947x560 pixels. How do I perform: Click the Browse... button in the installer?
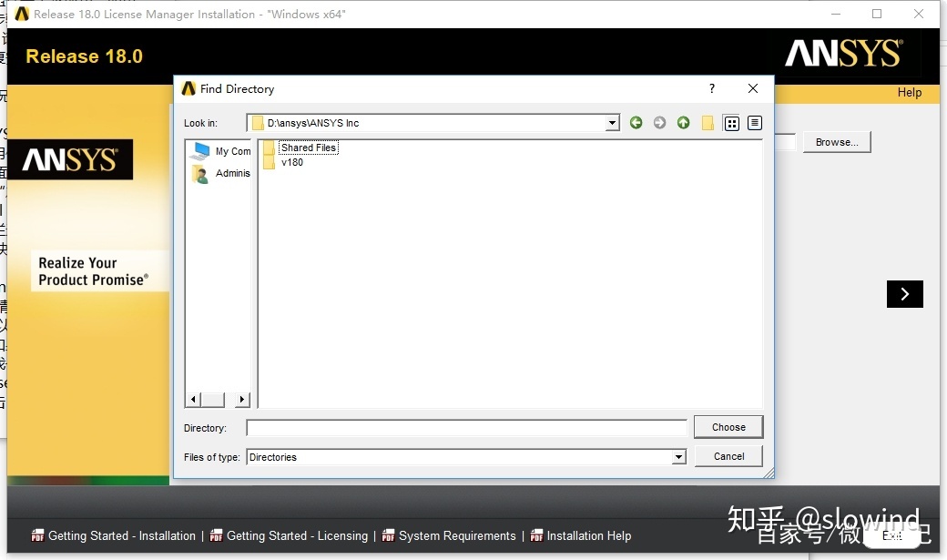tap(837, 142)
